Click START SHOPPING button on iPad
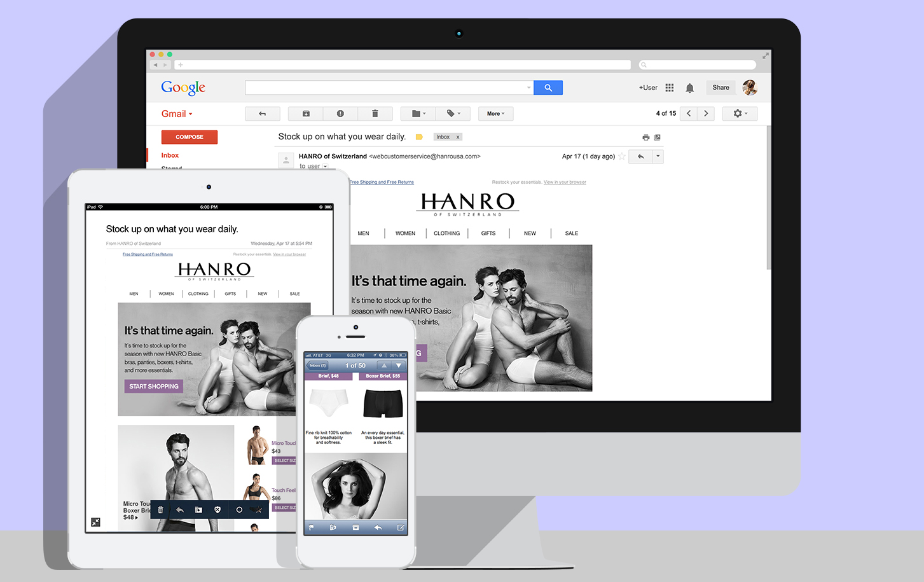The height and width of the screenshot is (582, 924). (154, 386)
